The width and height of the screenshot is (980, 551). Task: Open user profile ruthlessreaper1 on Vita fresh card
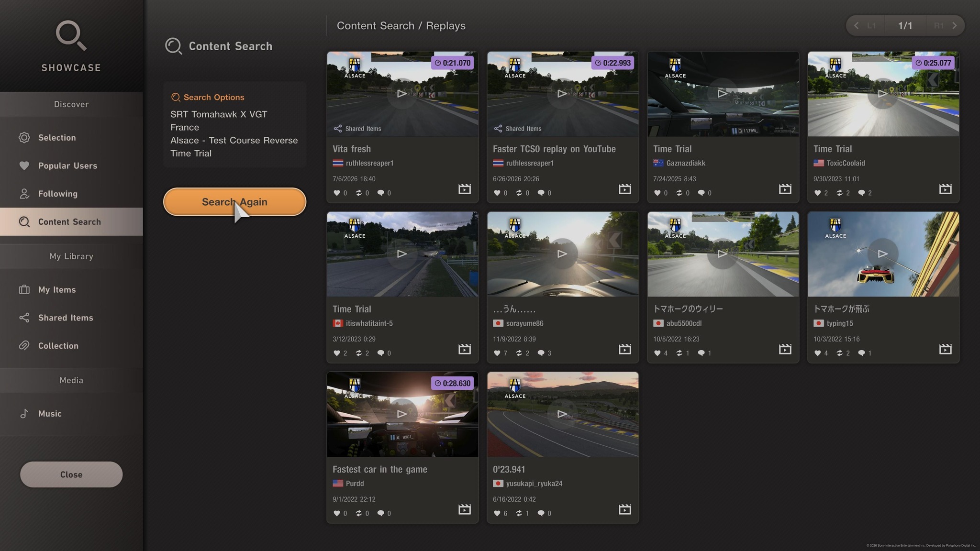pos(363,163)
